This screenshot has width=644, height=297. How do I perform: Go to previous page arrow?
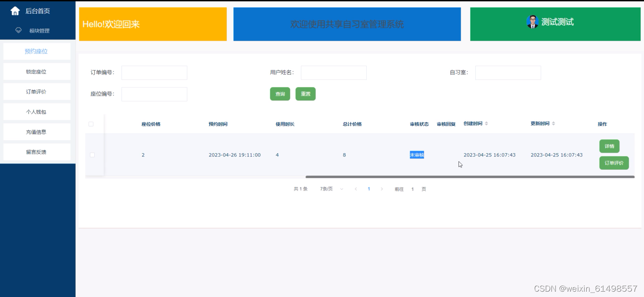click(x=356, y=189)
